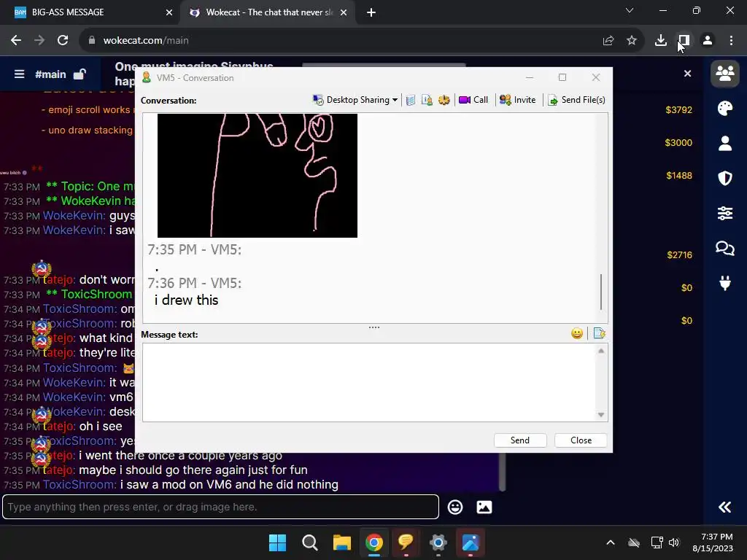Open theme palette icon in sidebar
Screen dimensions: 747x560
[725, 109]
